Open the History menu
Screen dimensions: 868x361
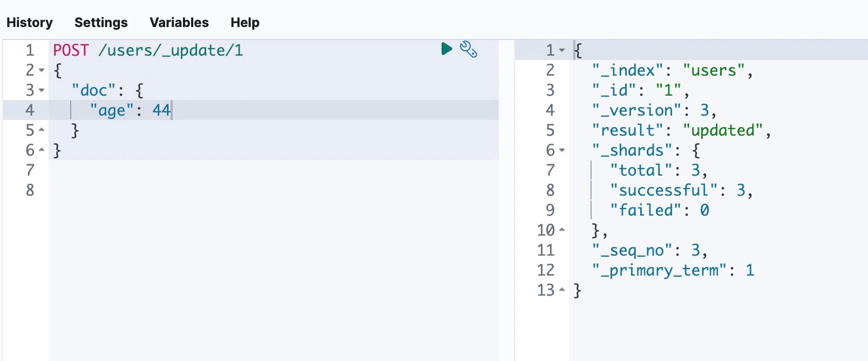click(30, 23)
